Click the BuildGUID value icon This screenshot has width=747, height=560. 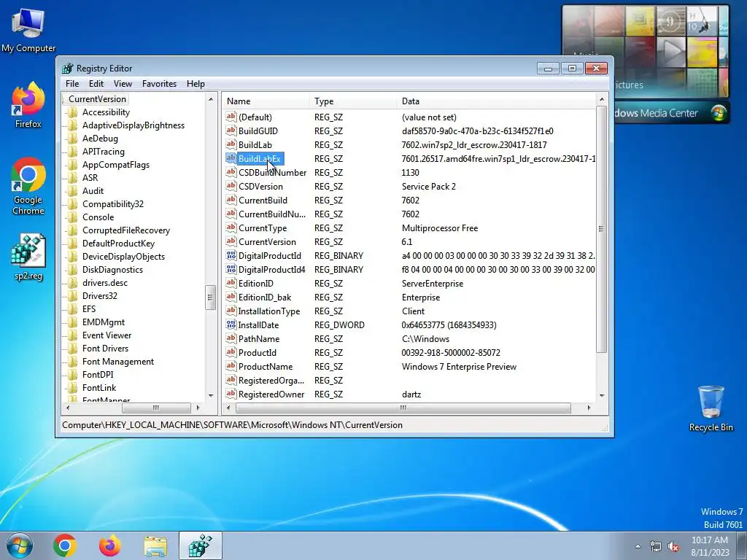[231, 131]
